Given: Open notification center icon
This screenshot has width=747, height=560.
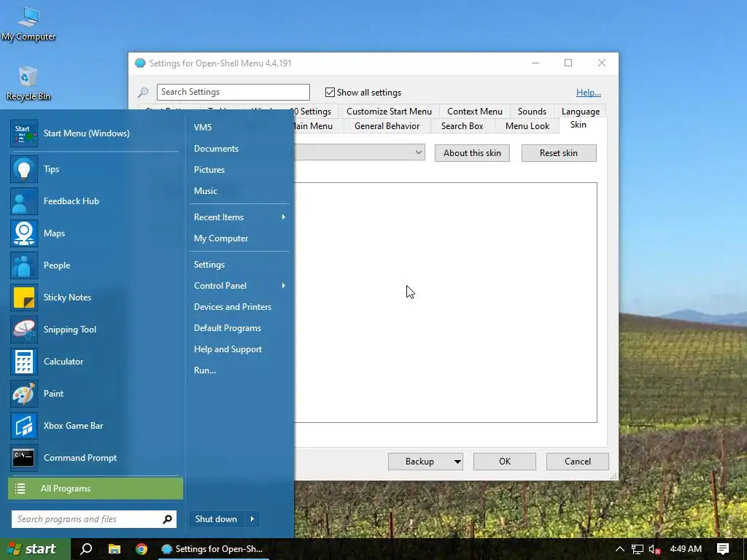Looking at the screenshot, I should (723, 549).
